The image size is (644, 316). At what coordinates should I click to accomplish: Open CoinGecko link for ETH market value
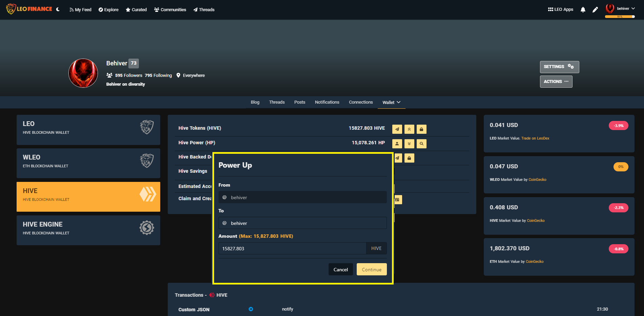(x=535, y=261)
